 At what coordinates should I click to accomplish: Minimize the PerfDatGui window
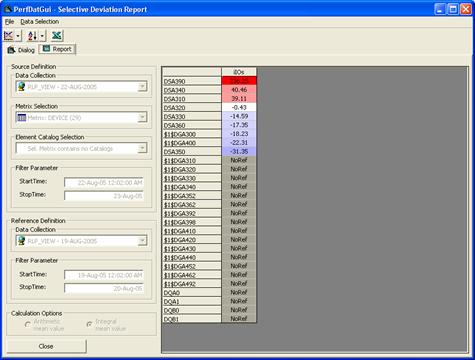click(440, 9)
